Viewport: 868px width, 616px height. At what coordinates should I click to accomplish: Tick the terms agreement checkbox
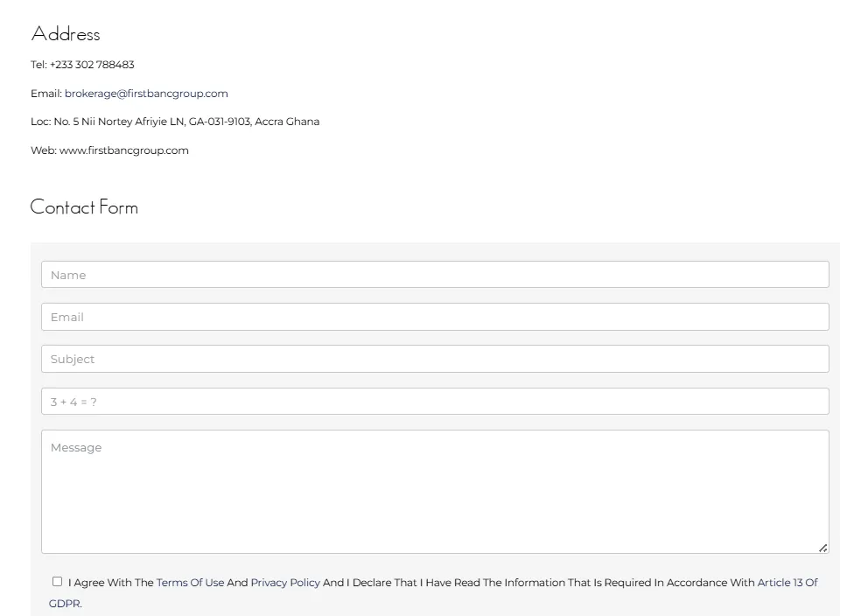pos(58,582)
